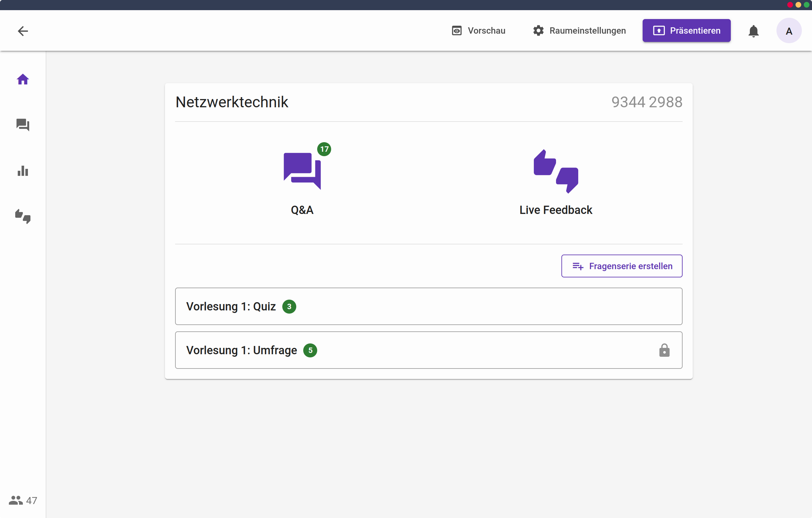Viewport: 812px width, 518px height.
Task: Open the Home page via the house sidebar icon
Action: click(23, 79)
